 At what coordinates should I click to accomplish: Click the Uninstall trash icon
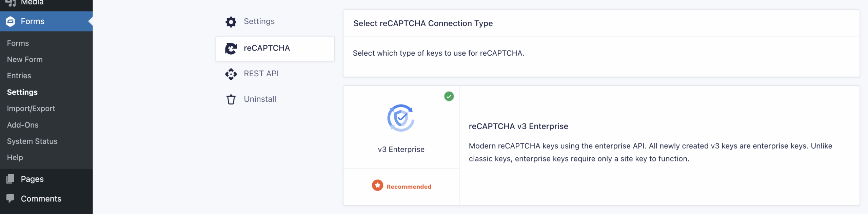click(231, 99)
